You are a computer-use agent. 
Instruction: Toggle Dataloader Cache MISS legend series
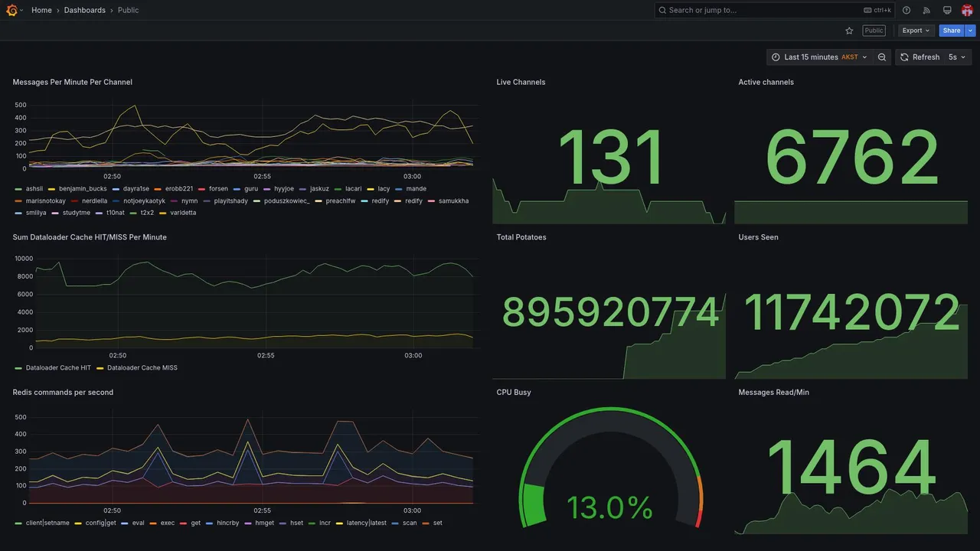pyautogui.click(x=137, y=368)
